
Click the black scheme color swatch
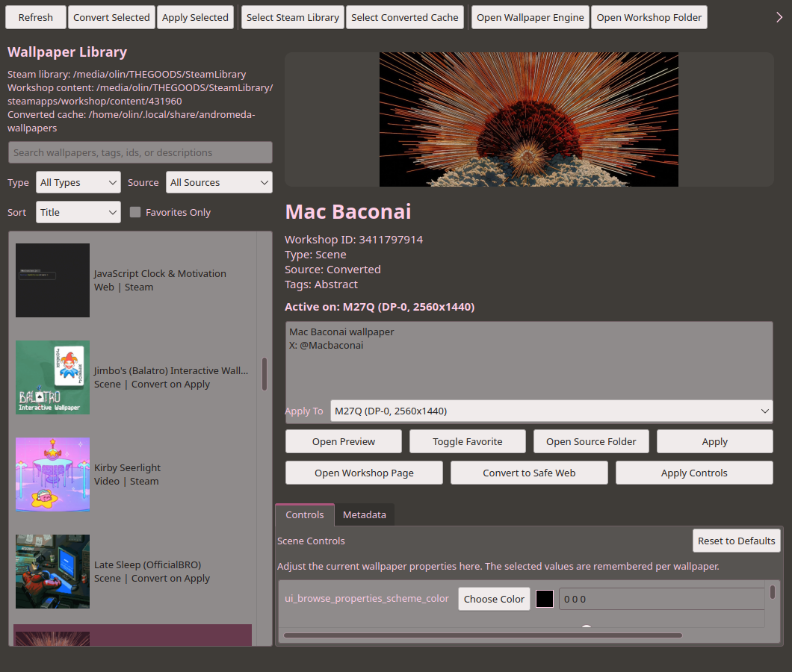click(545, 599)
